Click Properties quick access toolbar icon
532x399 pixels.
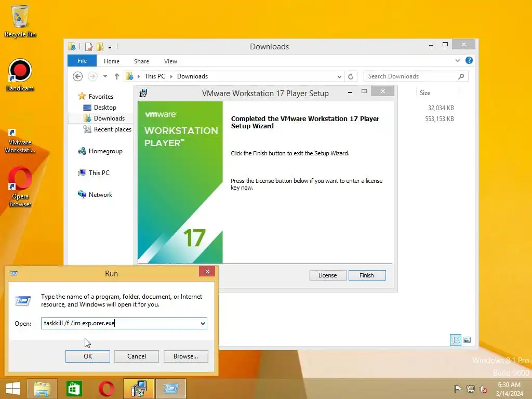click(88, 46)
